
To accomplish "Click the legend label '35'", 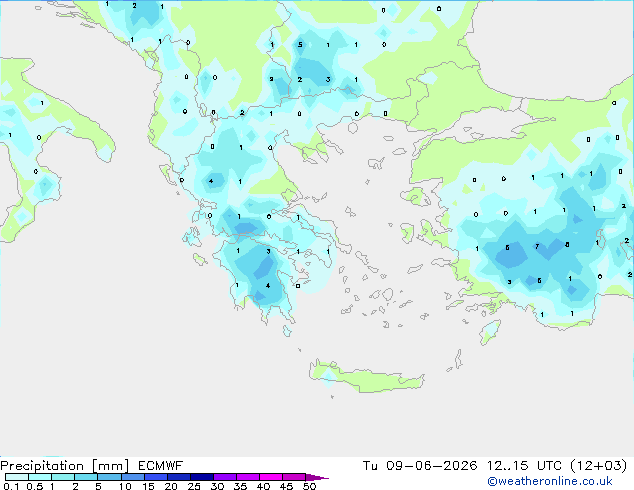I will tap(241, 486).
